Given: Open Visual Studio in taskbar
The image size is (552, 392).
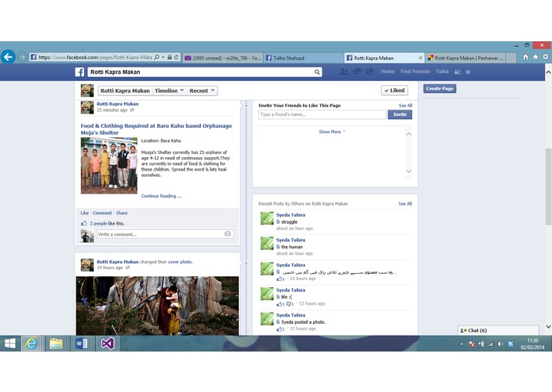Looking at the screenshot, I should point(107,343).
